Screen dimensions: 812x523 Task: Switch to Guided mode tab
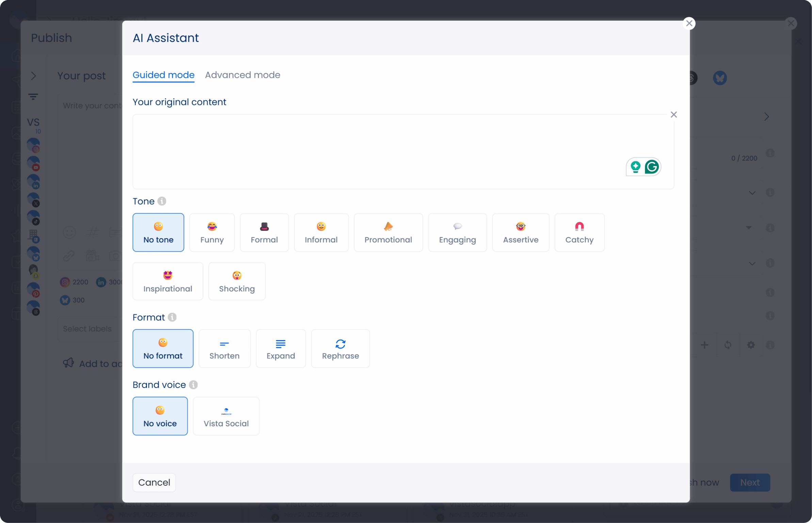[x=163, y=75]
